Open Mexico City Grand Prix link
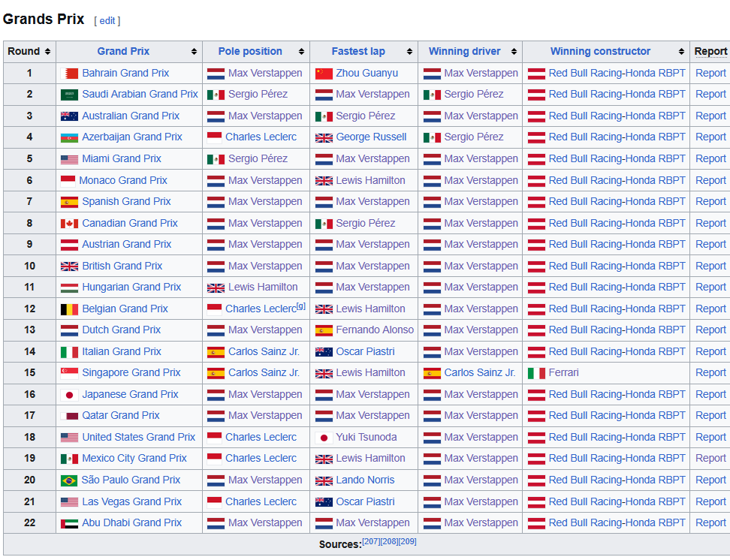 click(134, 458)
